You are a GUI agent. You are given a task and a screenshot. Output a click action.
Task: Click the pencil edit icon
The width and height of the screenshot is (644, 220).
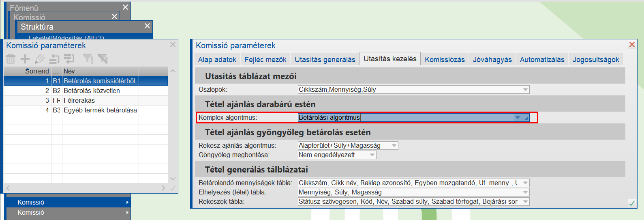click(x=40, y=59)
